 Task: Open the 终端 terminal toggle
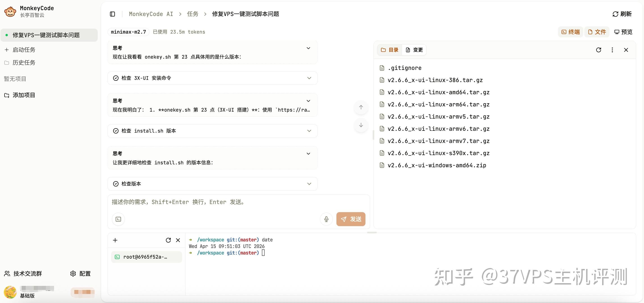[571, 32]
